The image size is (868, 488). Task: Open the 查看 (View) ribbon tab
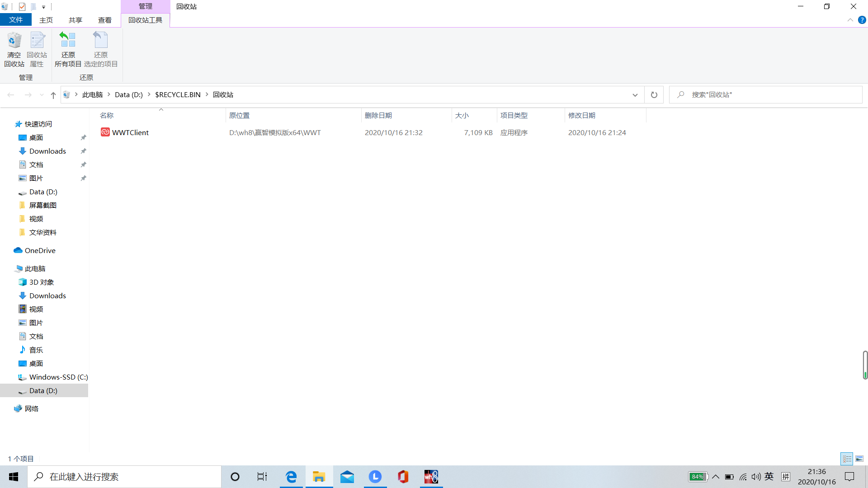point(104,20)
